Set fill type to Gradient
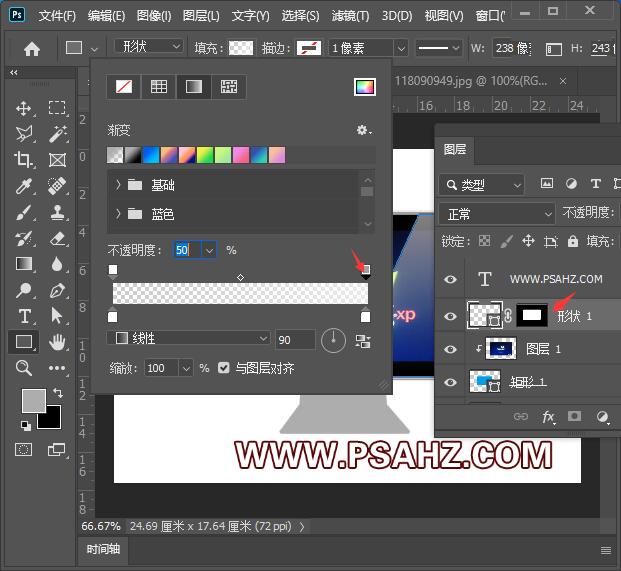621x571 pixels. 194,87
